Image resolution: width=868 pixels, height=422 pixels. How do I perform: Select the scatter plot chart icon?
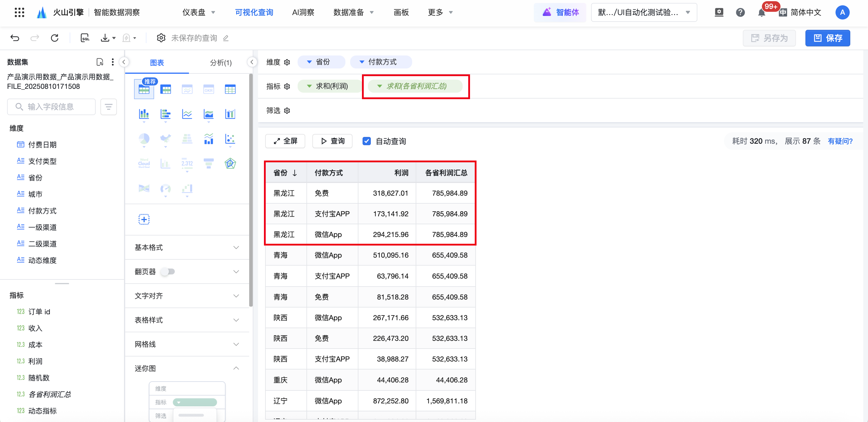[230, 139]
